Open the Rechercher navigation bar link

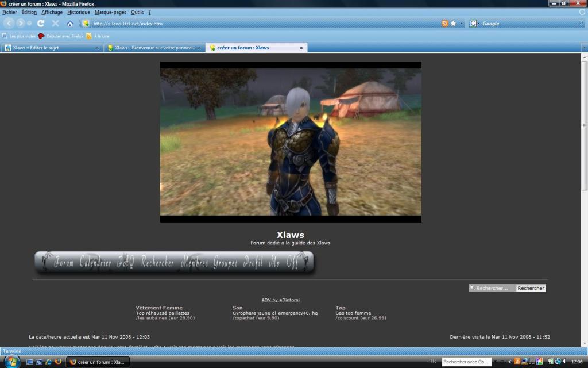point(157,262)
